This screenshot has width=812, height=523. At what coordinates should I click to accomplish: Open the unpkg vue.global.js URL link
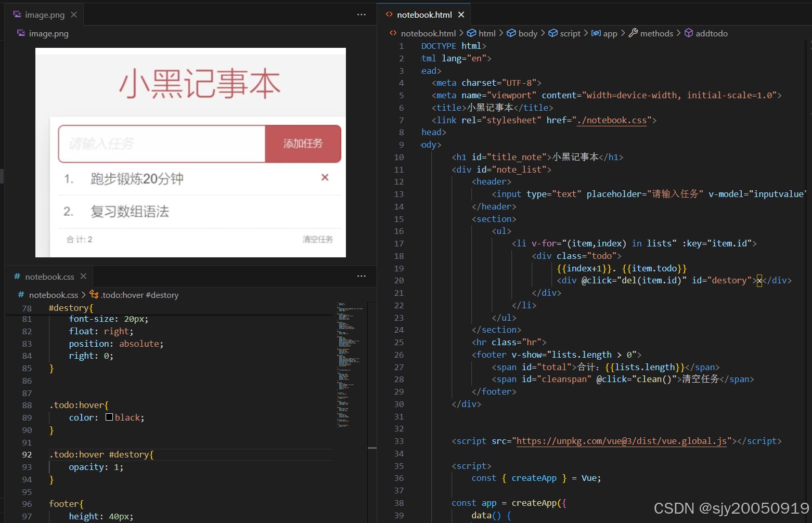(x=622, y=441)
